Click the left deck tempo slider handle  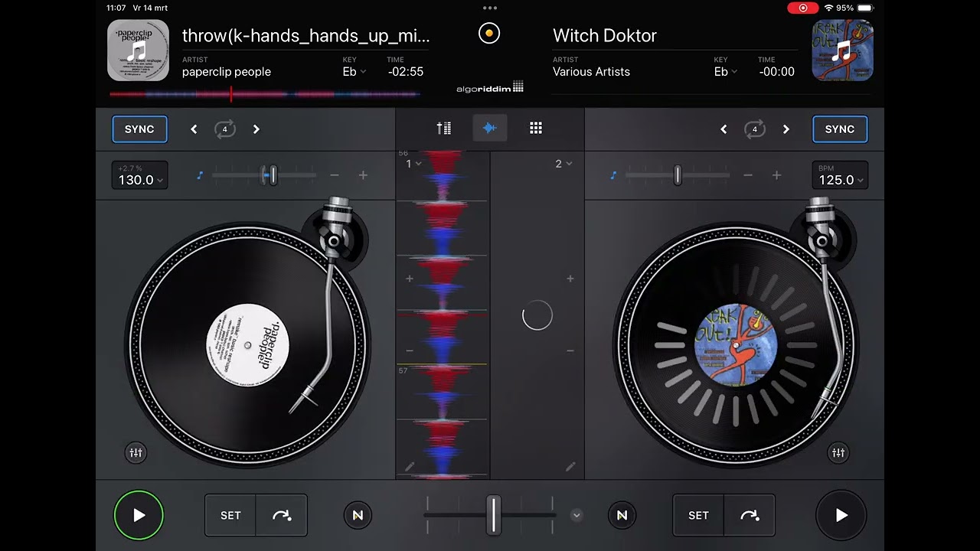[273, 175]
